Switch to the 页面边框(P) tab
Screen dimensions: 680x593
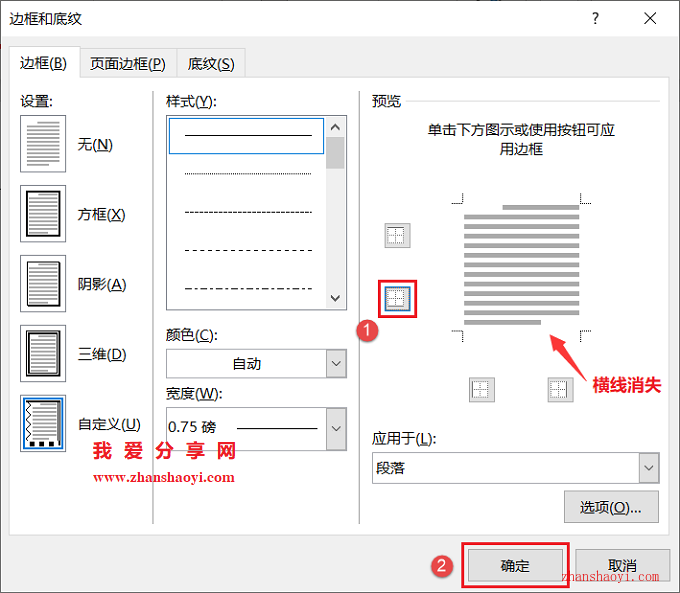[128, 64]
